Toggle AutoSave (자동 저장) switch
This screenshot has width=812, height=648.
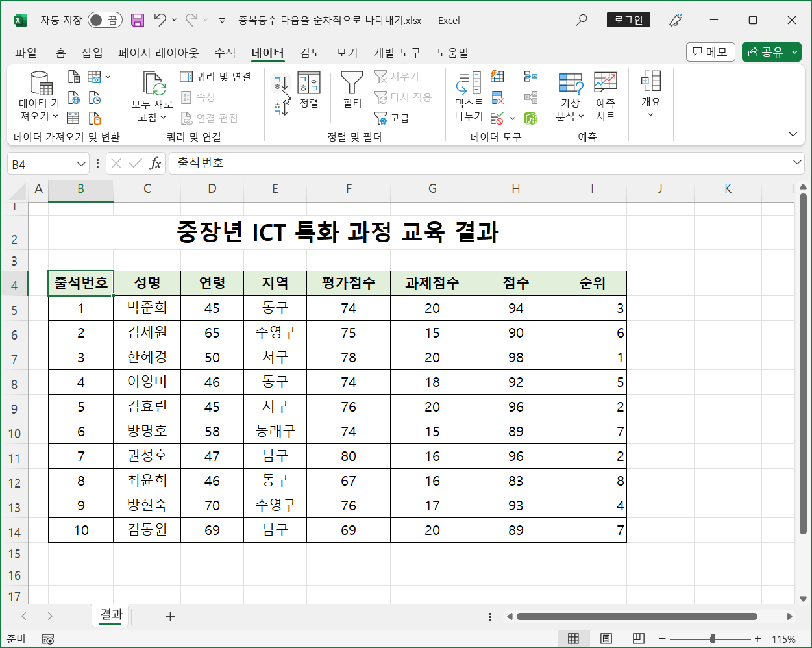pyautogui.click(x=105, y=20)
